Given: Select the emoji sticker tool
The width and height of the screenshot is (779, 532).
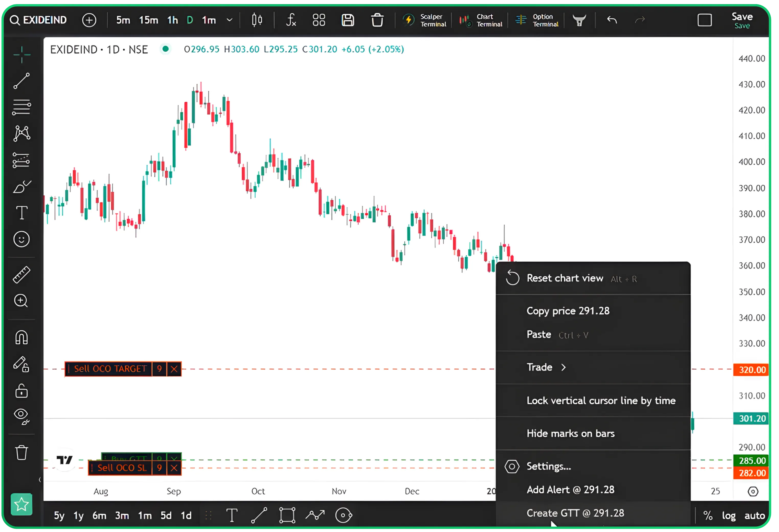Looking at the screenshot, I should (x=21, y=239).
